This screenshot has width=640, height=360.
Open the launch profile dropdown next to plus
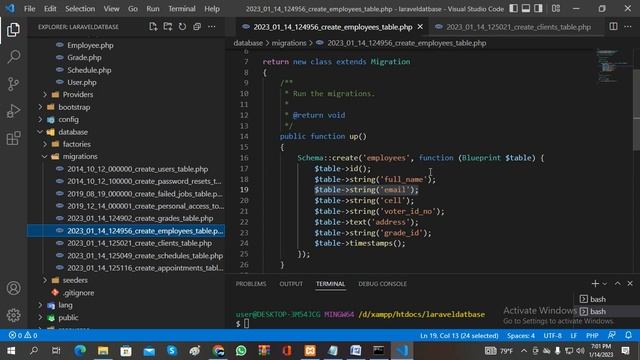pos(604,284)
